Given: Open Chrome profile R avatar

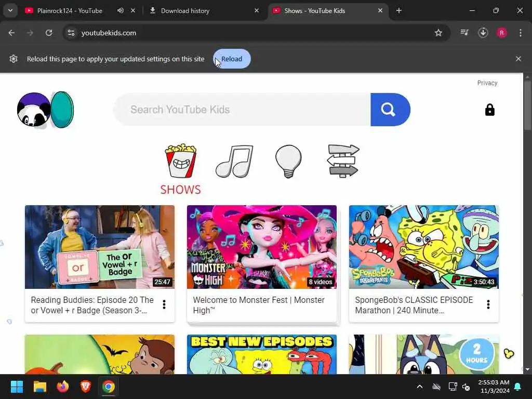Looking at the screenshot, I should click(502, 33).
